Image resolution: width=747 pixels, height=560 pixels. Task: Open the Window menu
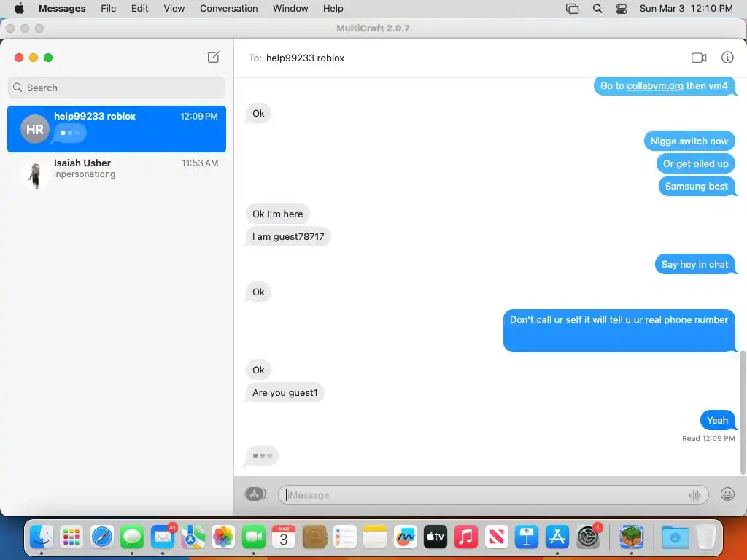tap(290, 8)
